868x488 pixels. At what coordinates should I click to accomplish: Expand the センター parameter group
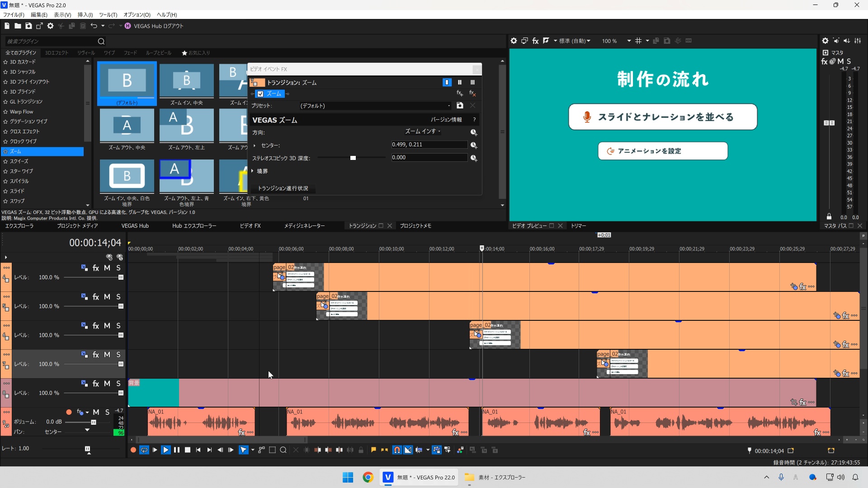pos(255,145)
